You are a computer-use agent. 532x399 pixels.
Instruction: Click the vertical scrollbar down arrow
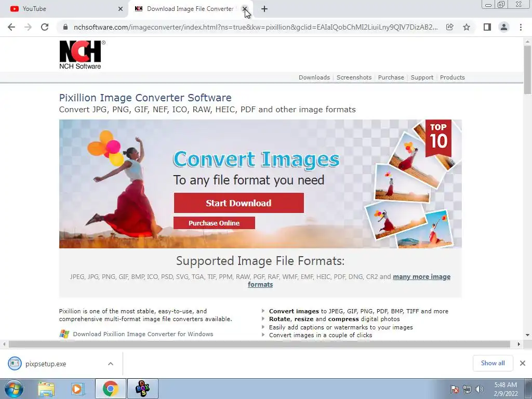coord(527,335)
